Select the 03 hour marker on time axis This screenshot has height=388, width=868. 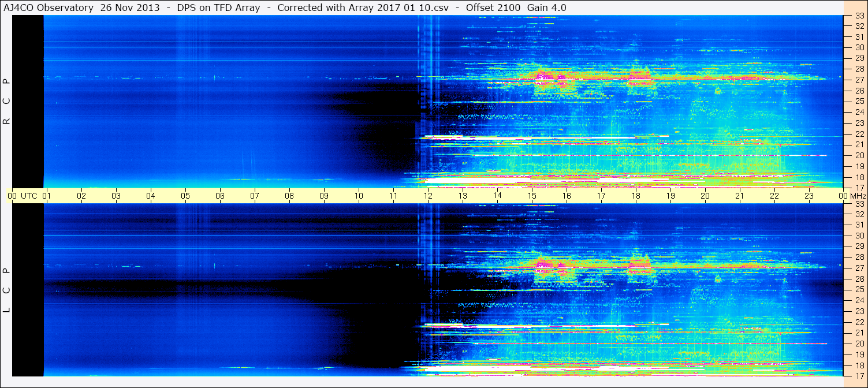pyautogui.click(x=116, y=196)
